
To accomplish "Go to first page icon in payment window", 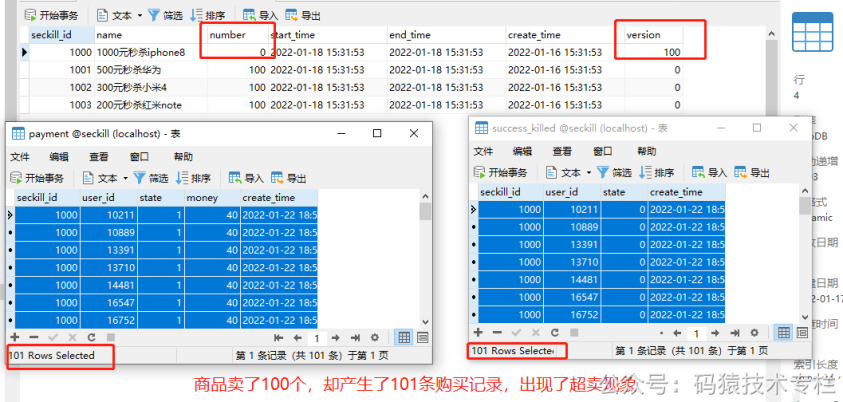I will [278, 338].
